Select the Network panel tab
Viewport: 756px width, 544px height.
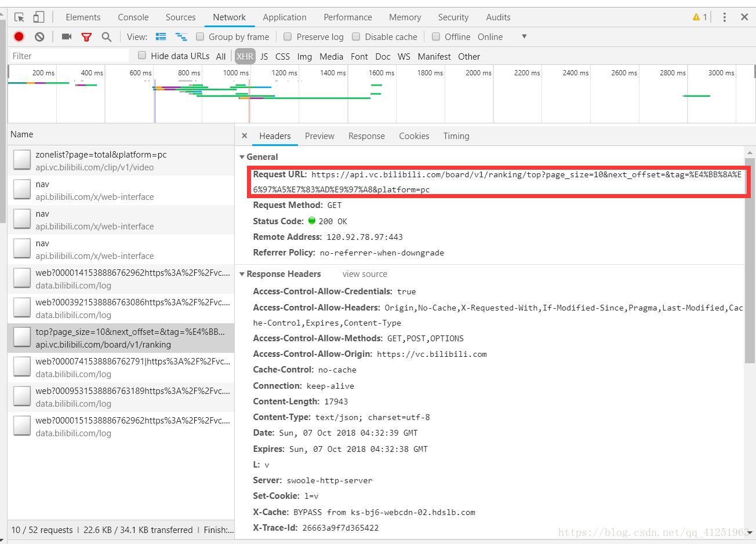[x=230, y=17]
